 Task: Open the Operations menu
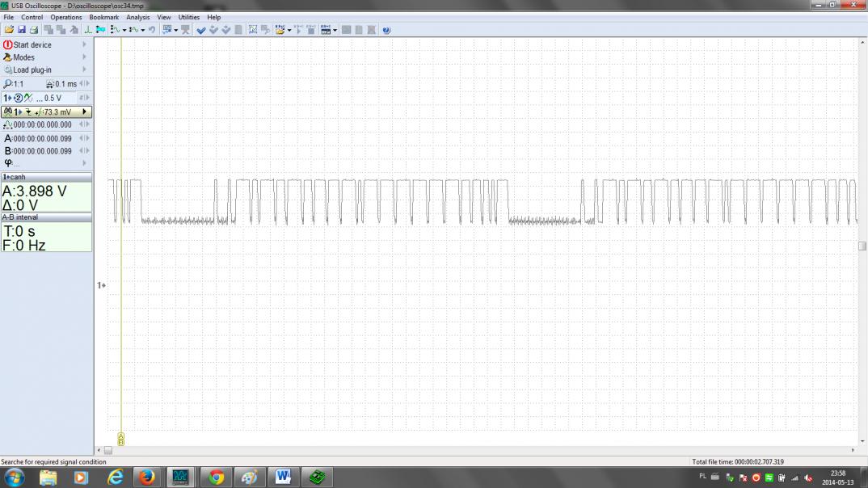[66, 17]
